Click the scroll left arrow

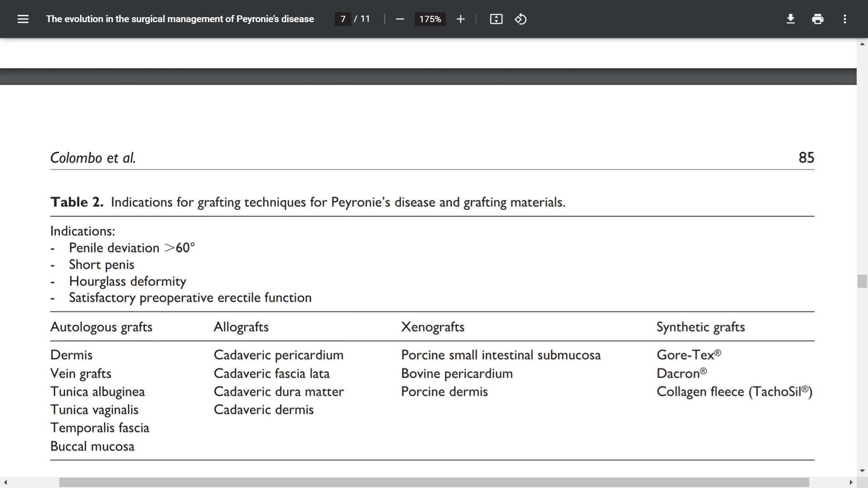coord(5,482)
